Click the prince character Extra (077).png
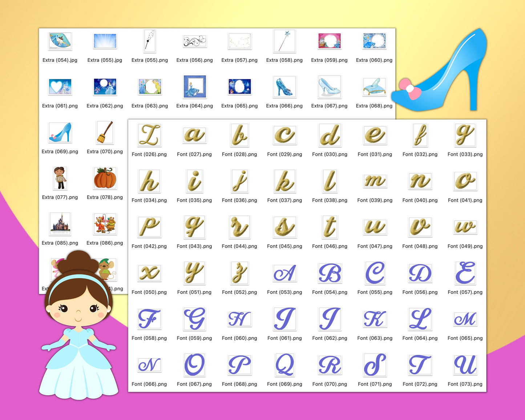525x420 pixels. pyautogui.click(x=60, y=178)
